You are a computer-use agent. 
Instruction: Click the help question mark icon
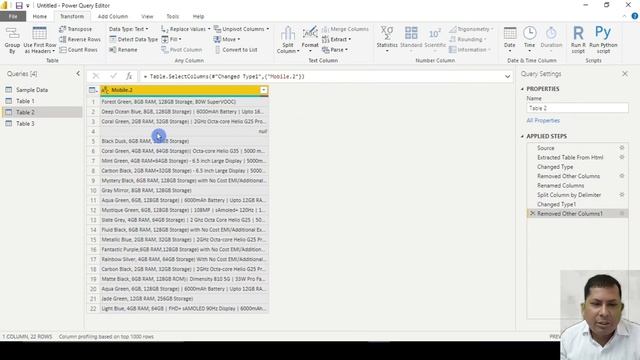click(x=635, y=16)
